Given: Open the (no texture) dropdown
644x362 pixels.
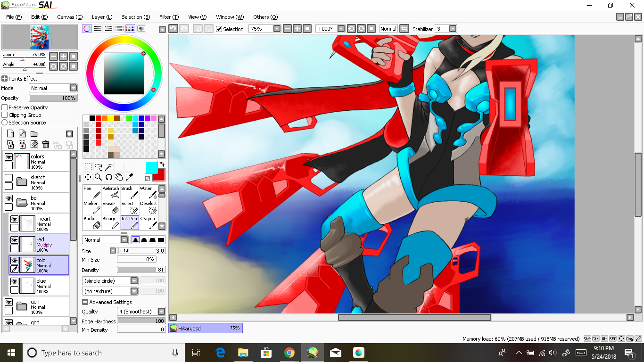Looking at the screenshot, I should pyautogui.click(x=134, y=291).
